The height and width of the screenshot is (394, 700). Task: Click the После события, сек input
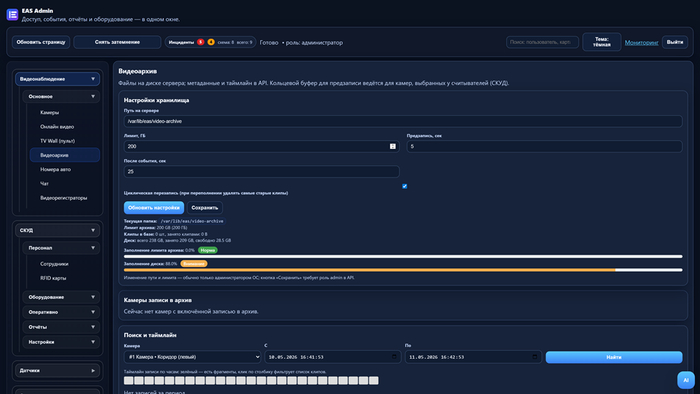pyautogui.click(x=261, y=171)
